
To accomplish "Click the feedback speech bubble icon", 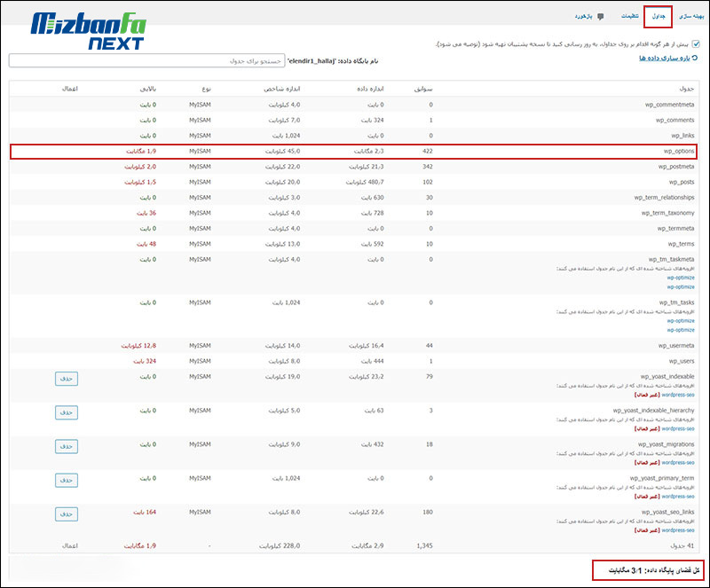I will tap(601, 17).
